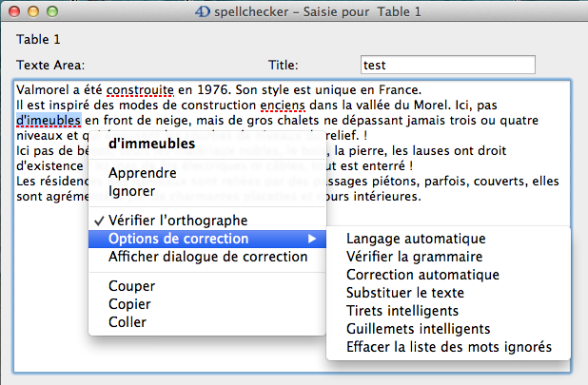Enable Langage automatique in the submenu
Image resolution: width=588 pixels, height=385 pixels.
pos(416,238)
